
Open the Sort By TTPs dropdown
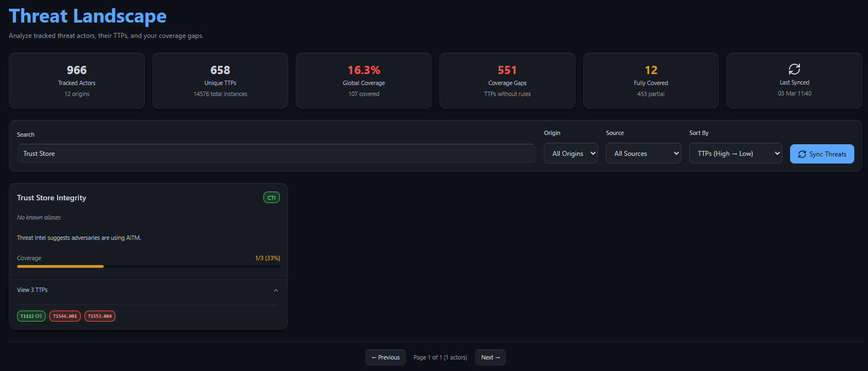[x=735, y=154]
